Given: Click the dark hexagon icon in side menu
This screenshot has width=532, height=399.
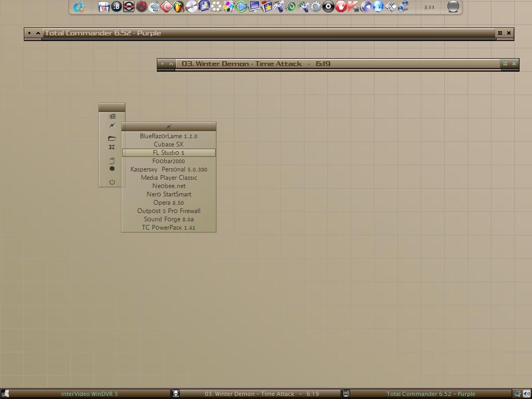Looking at the screenshot, I should pyautogui.click(x=112, y=169).
